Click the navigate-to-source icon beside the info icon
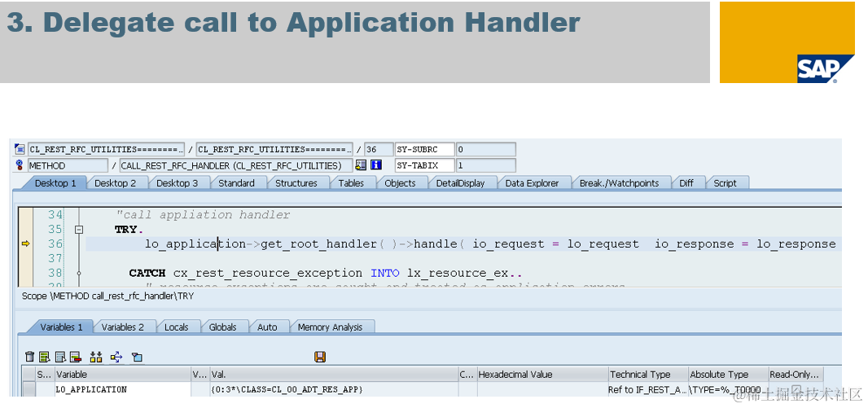This screenshot has height=408, width=868. pyautogui.click(x=362, y=165)
